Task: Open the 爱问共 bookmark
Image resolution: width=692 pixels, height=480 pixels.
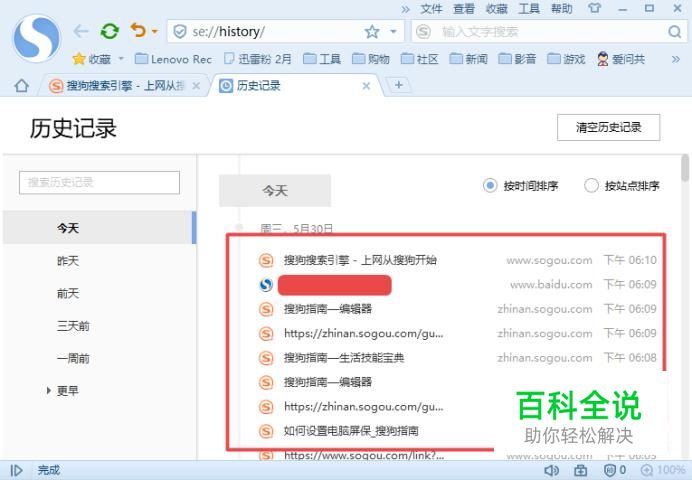Action: [x=621, y=59]
